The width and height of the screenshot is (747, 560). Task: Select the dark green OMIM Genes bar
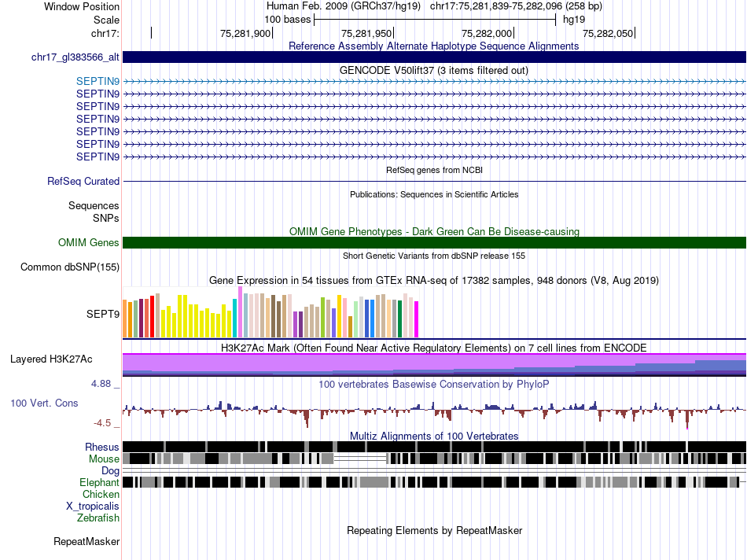(434, 242)
